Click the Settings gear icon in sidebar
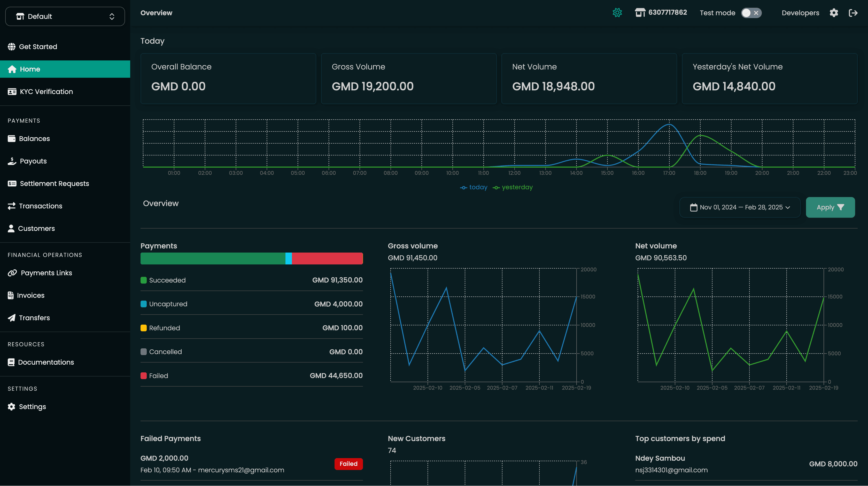Viewport: 868px width, 486px height. coord(11,406)
